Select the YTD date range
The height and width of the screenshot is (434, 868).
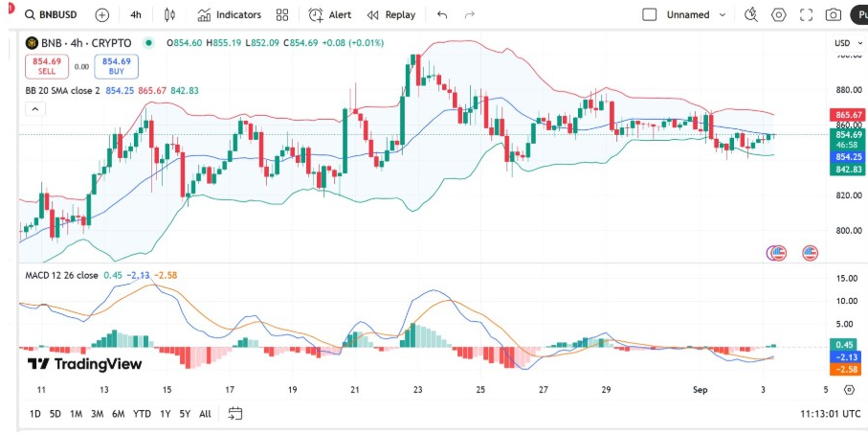143,414
